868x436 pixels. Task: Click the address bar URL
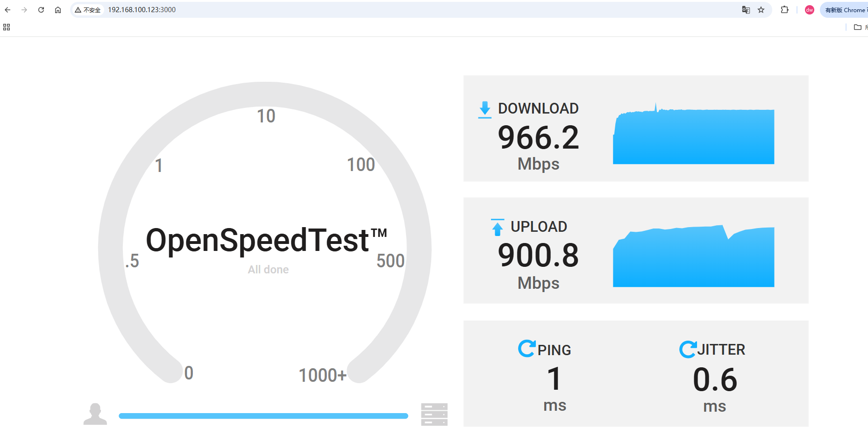pyautogui.click(x=142, y=10)
